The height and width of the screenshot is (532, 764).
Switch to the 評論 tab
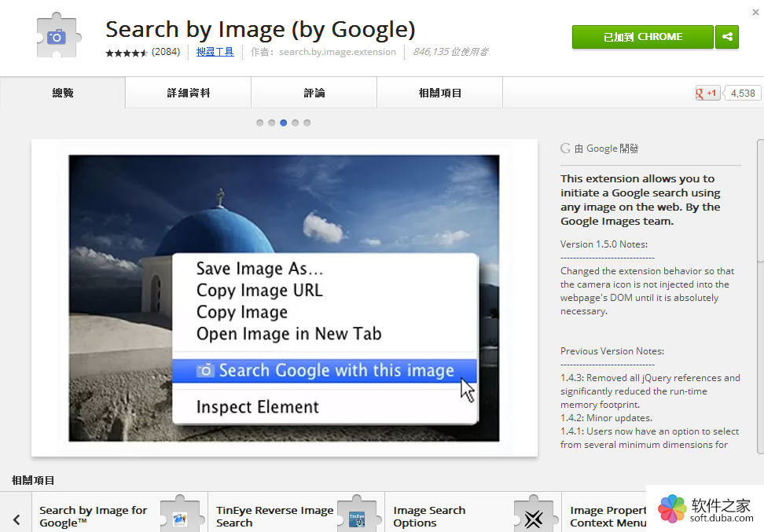pos(314,93)
